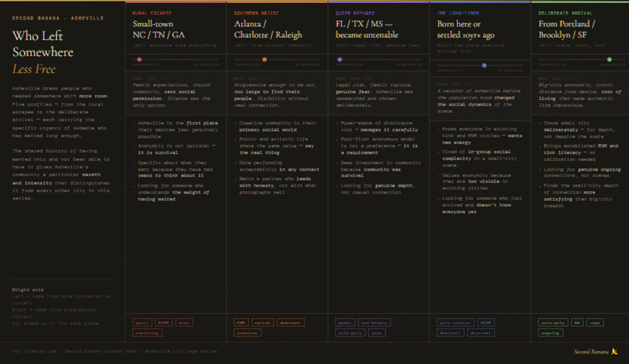
Task: Click the red 'exploring' tag
Action: (x=147, y=333)
